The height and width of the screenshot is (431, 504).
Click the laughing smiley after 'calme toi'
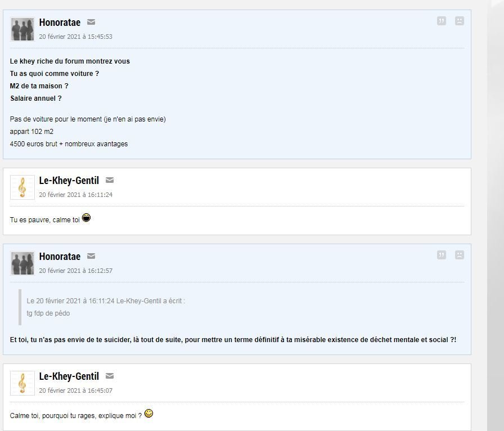pyautogui.click(x=86, y=218)
